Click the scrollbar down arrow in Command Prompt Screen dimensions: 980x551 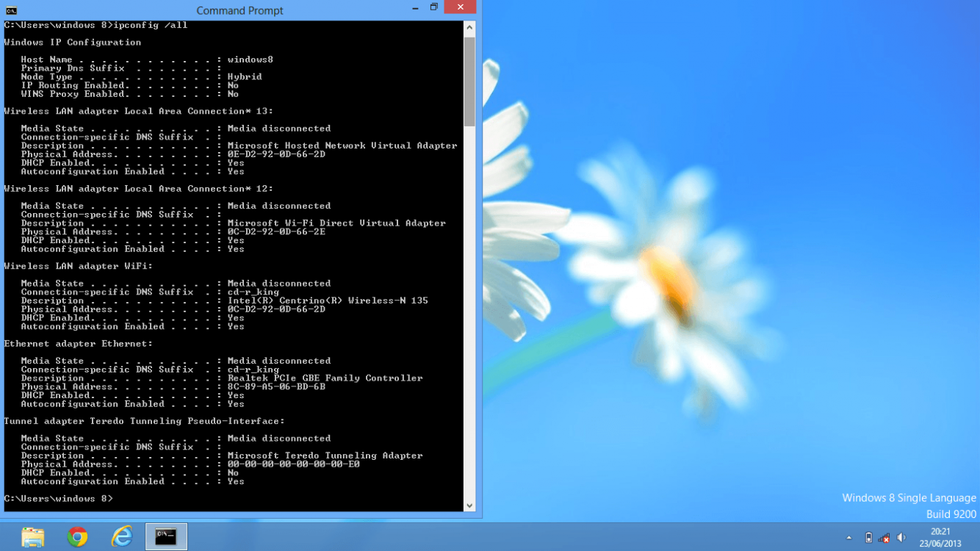click(469, 505)
